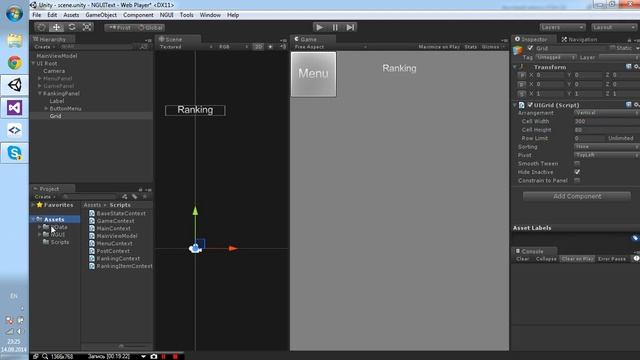
Task: Select the Scale tool in the toolbar
Action: [x=87, y=27]
